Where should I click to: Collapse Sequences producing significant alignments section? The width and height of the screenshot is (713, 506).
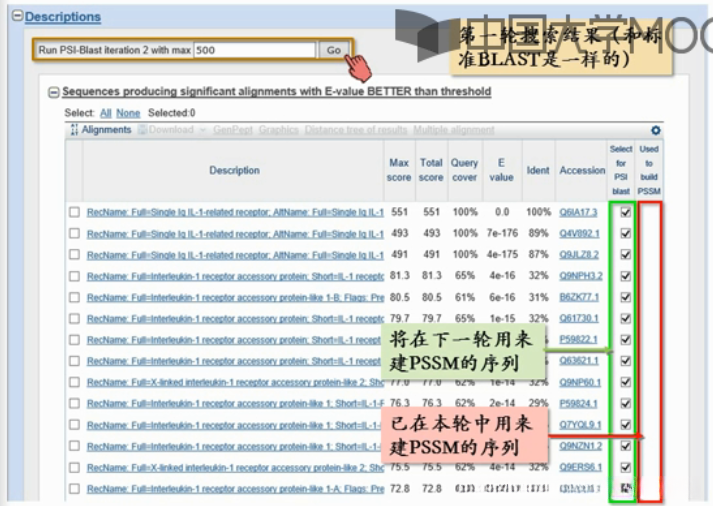point(54,92)
